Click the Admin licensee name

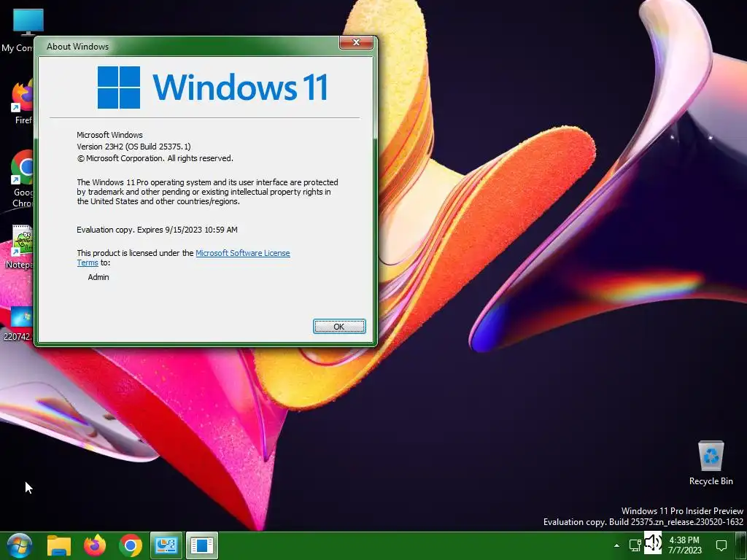(x=98, y=277)
